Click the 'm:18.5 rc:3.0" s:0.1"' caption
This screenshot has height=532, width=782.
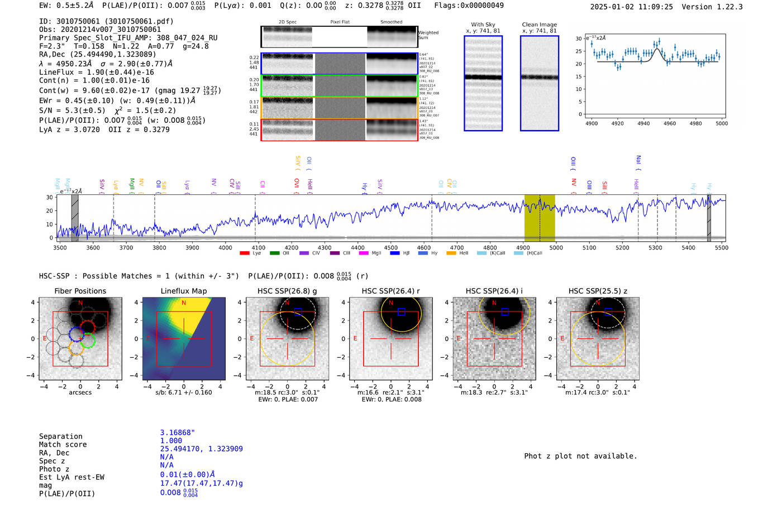(x=287, y=392)
